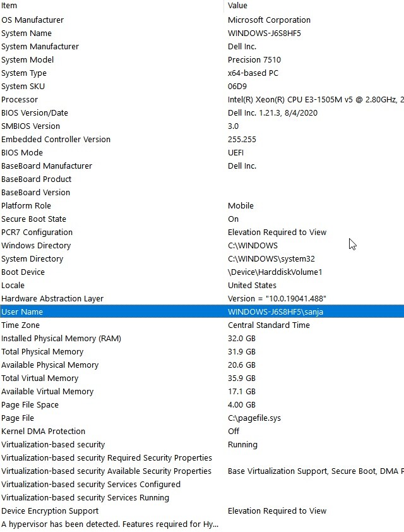
Task: Click the 32.0 GB value
Action: click(242, 338)
